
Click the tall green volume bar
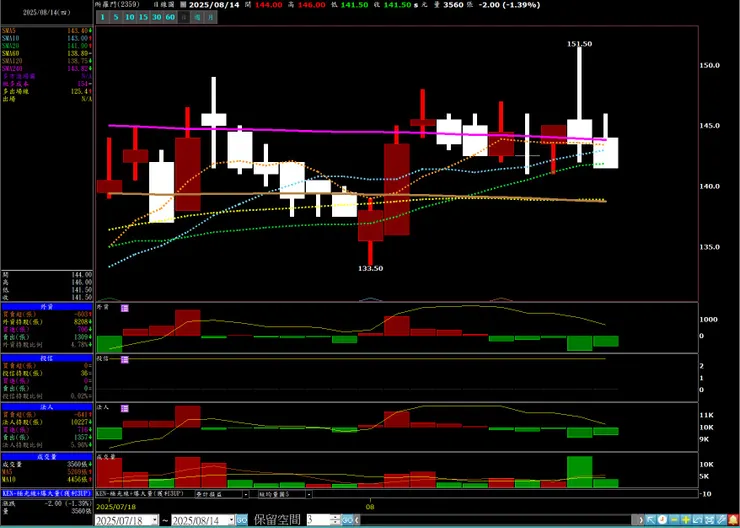[579, 471]
